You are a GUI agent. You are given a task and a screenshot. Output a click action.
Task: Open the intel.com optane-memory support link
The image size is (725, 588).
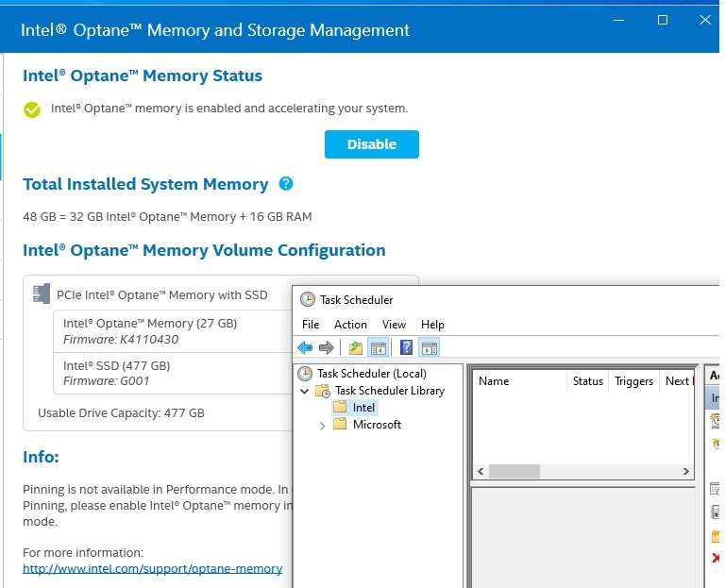pyautogui.click(x=152, y=569)
